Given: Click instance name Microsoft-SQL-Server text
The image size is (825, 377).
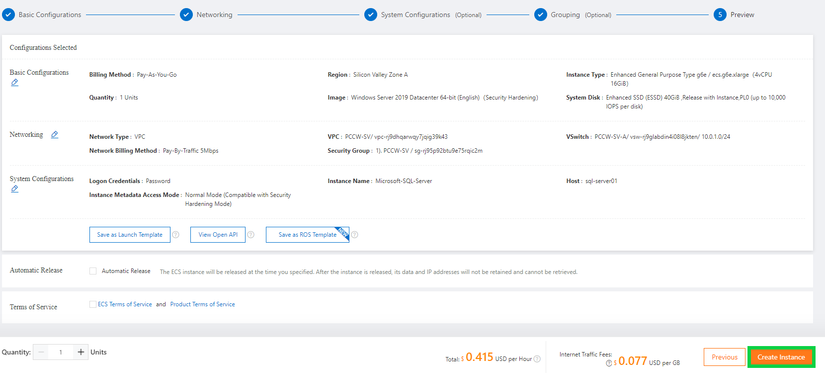Looking at the screenshot, I should 404,181.
